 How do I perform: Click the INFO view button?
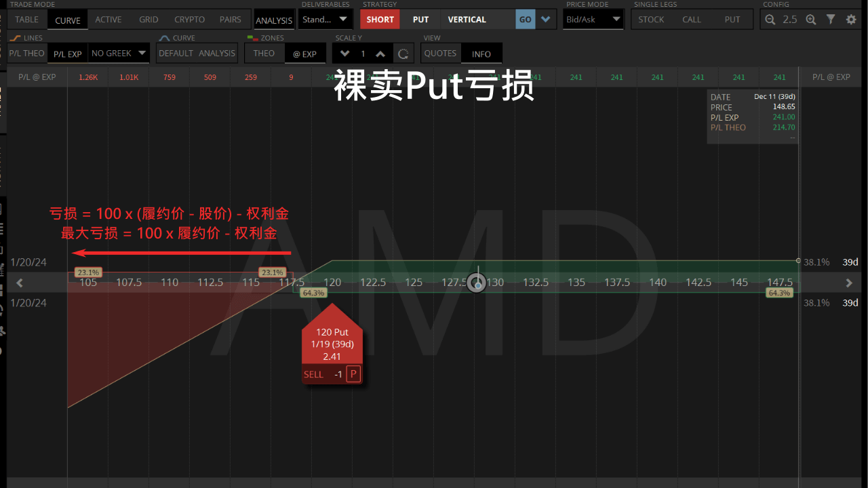point(481,53)
